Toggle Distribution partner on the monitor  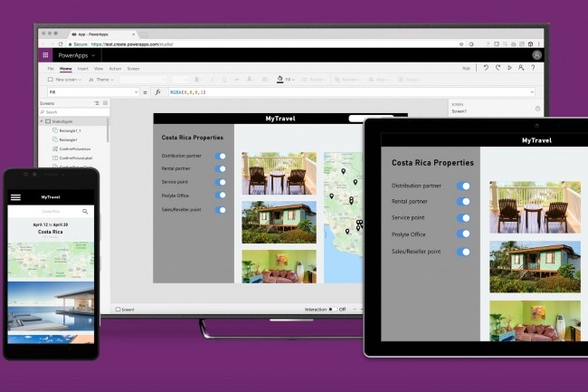tap(220, 156)
